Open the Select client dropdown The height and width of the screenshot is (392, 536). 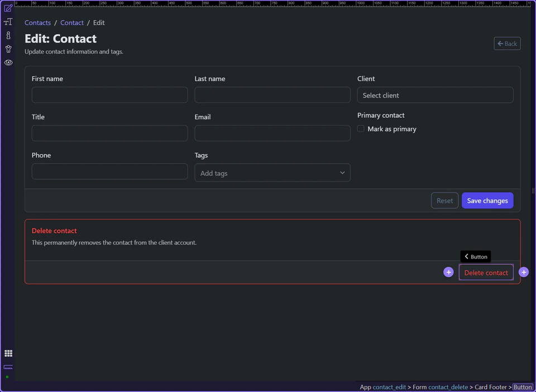coord(435,95)
